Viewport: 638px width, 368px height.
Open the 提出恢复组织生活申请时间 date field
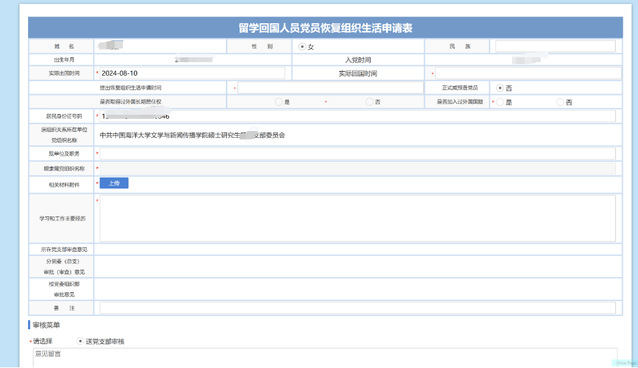(x=330, y=88)
